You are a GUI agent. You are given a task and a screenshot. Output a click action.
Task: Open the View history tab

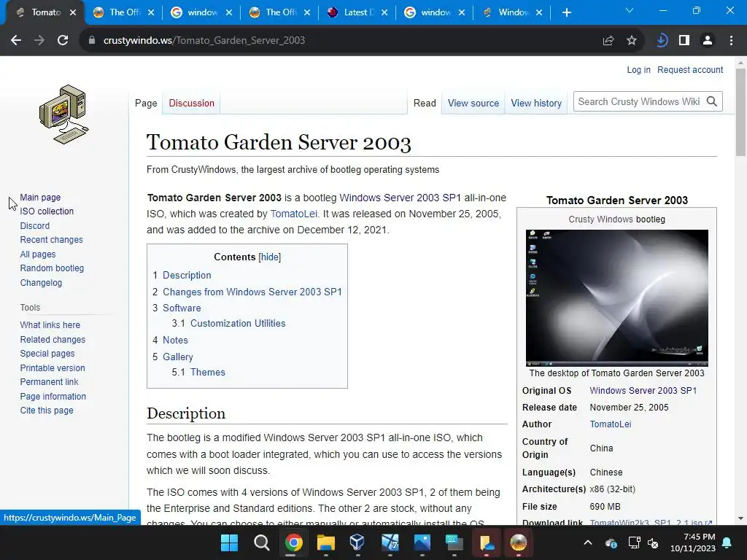point(536,104)
